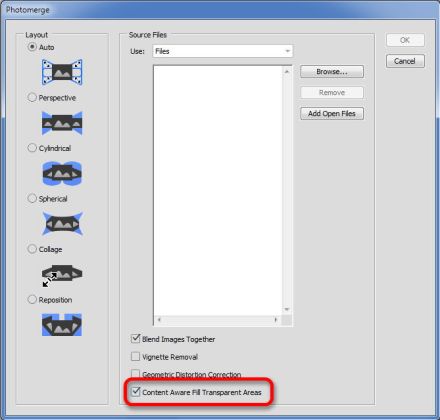The width and height of the screenshot is (440, 420).
Task: Click the Cylindrical layout preview icon
Action: coord(62,173)
